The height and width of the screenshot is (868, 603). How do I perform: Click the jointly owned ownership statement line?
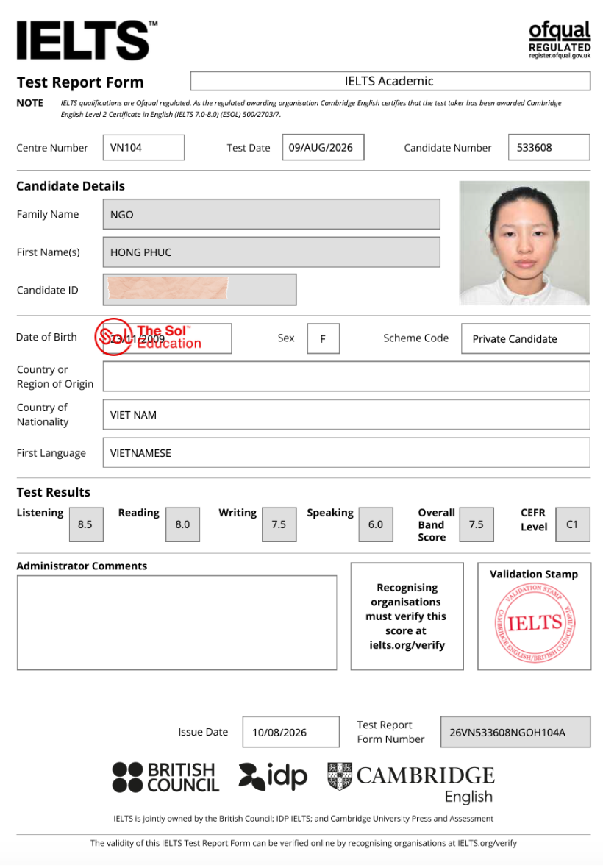[x=303, y=818]
